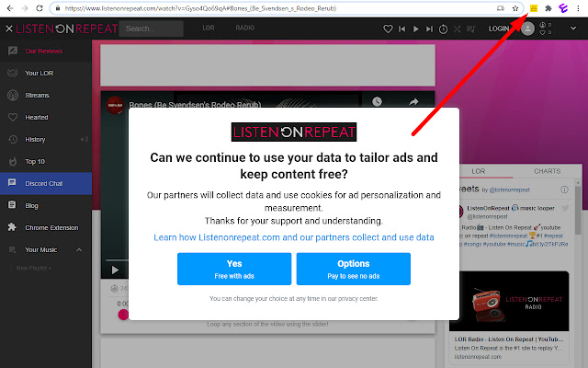The width and height of the screenshot is (588, 368).
Task: Open the RADIO menu in header
Action: coord(245,28)
